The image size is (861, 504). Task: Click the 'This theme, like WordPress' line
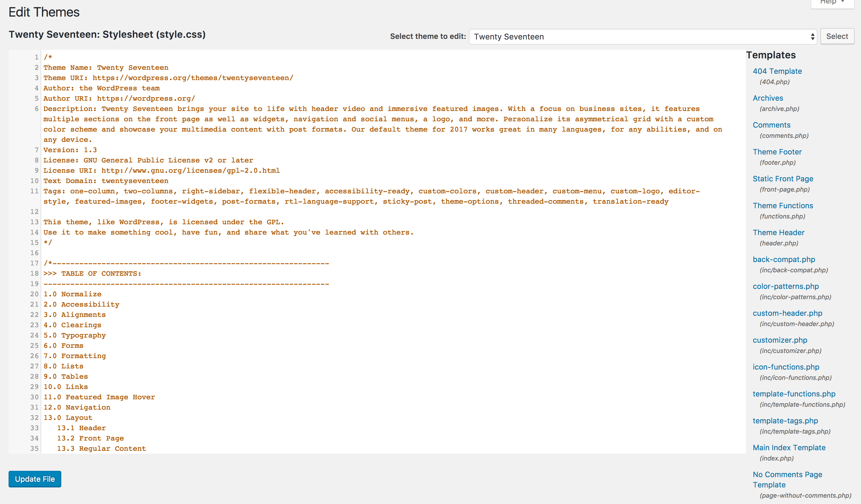pos(164,222)
